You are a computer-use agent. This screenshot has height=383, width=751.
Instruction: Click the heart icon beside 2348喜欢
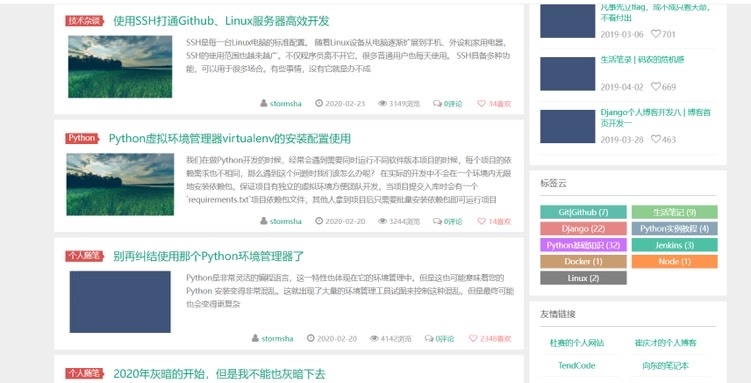(473, 338)
